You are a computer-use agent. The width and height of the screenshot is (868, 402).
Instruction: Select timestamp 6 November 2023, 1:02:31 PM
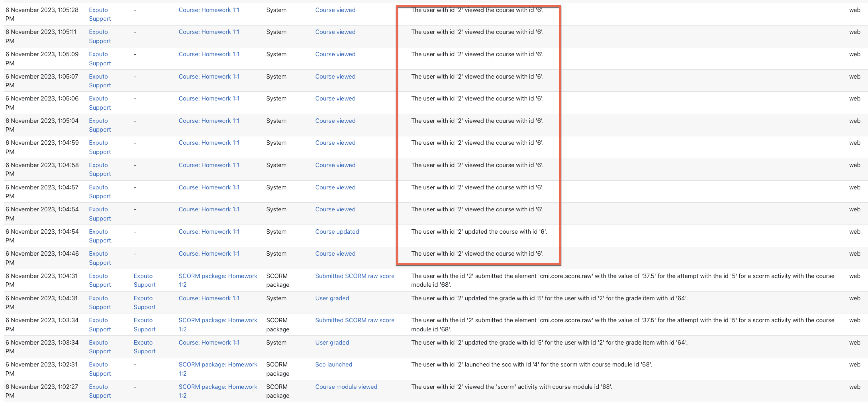tap(41, 369)
